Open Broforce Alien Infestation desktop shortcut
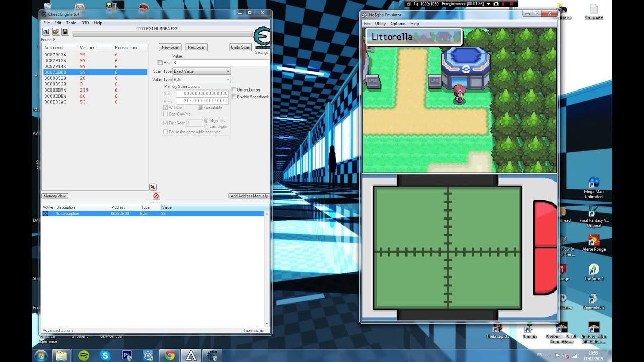Screen dimensions: 644x362 click(594, 333)
